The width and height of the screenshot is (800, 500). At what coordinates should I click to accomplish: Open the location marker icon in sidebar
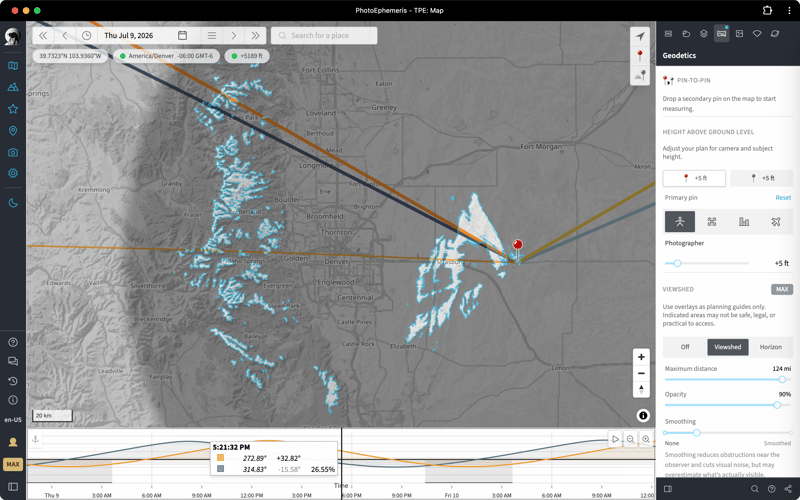13,131
